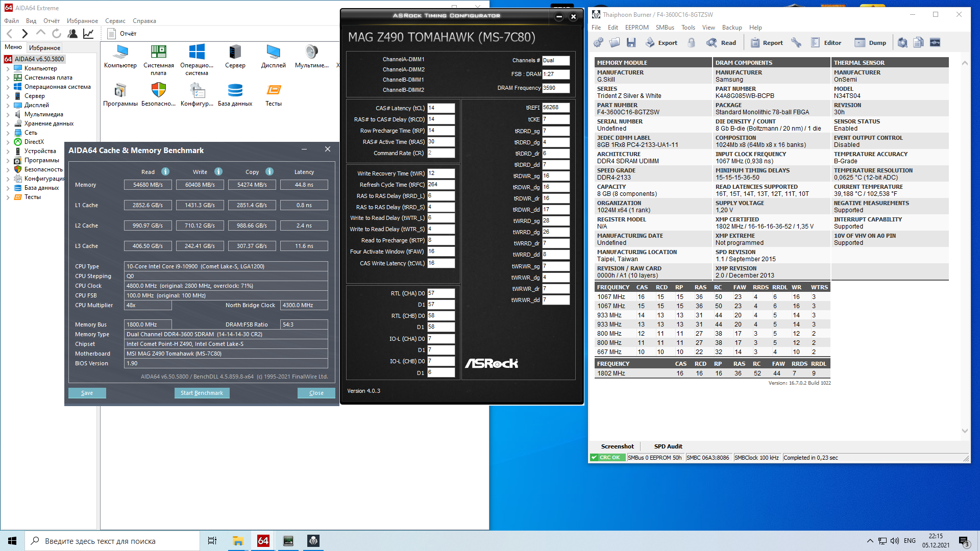Click the Save button in benchmark window
Image resolution: width=980 pixels, height=551 pixels.
tap(87, 393)
